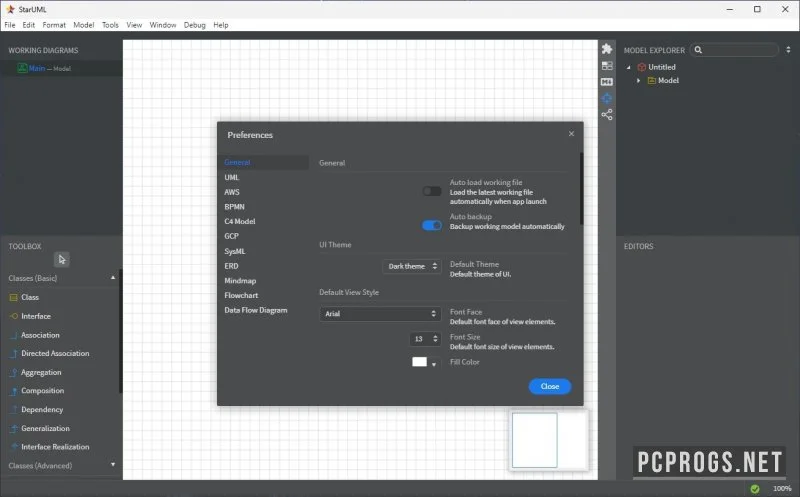Open the Window menu
Screen dimensions: 800x497
[x=163, y=24]
